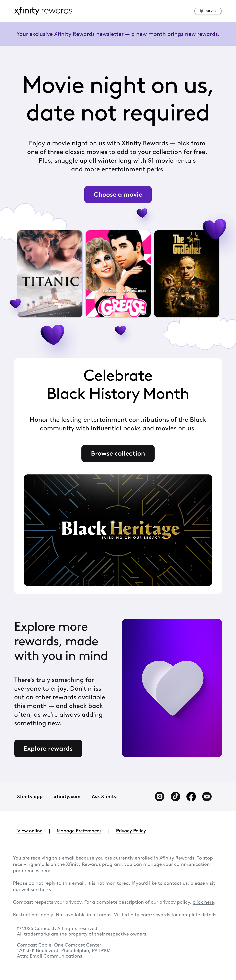Screen dimensions: 236x980
Task: Open the YouTube icon link
Action: click(x=207, y=796)
